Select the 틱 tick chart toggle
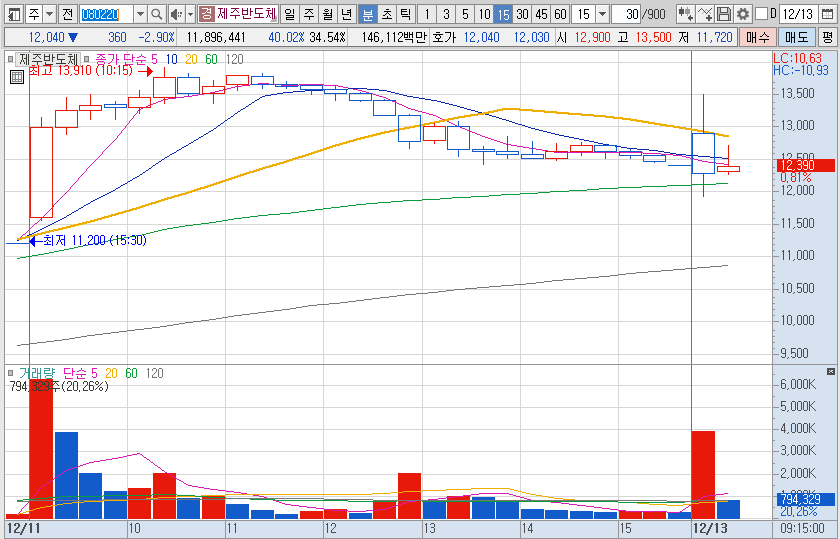840x539 pixels. click(406, 14)
